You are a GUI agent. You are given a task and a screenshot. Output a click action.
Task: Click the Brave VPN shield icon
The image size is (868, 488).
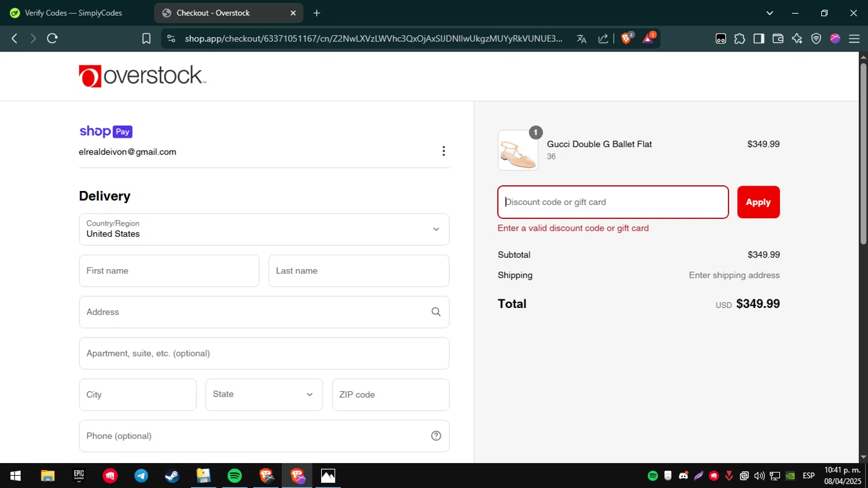[x=816, y=39]
